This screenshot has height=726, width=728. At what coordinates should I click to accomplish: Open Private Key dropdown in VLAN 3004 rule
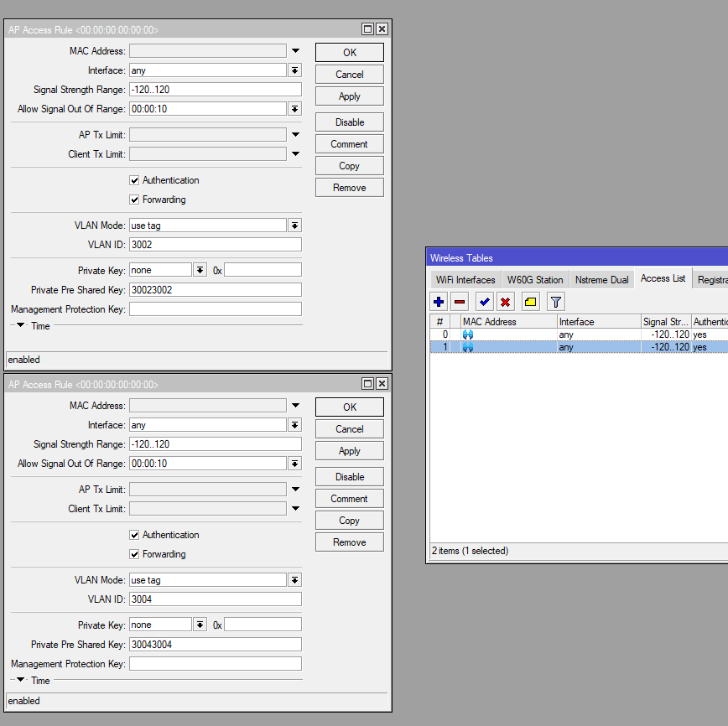(200, 625)
